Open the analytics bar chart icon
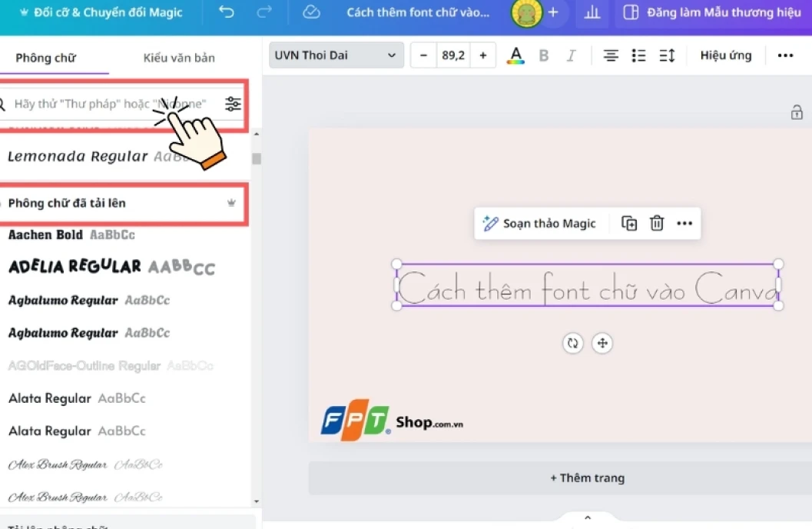 click(x=592, y=12)
